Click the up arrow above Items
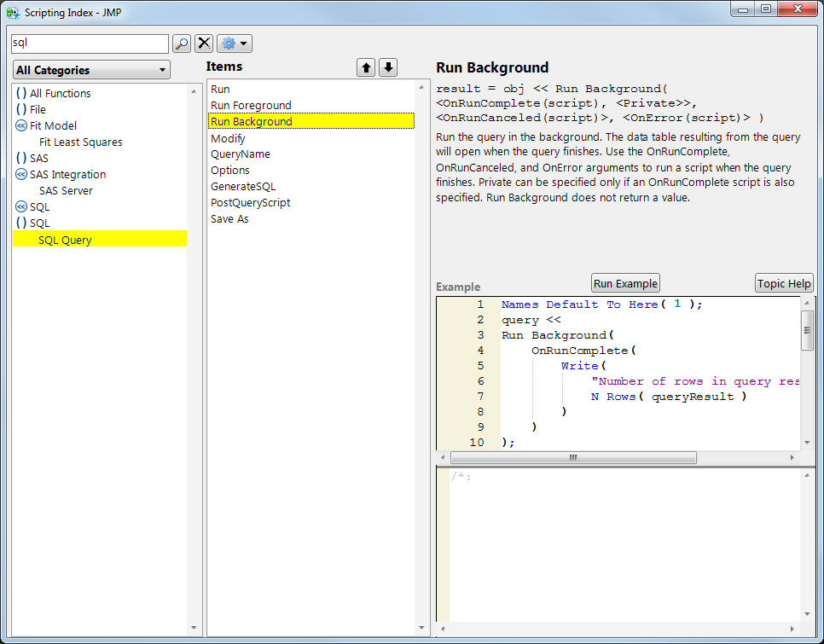This screenshot has height=644, width=824. 366,68
